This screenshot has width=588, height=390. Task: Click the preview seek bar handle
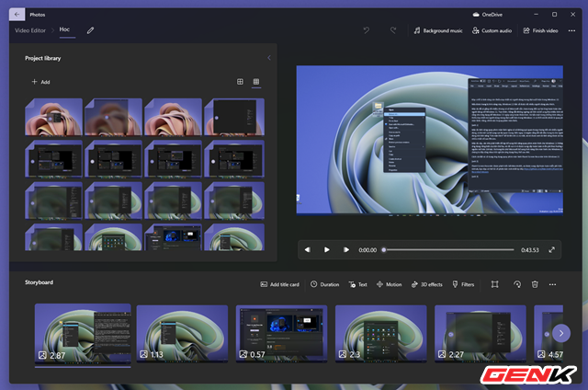(x=384, y=249)
